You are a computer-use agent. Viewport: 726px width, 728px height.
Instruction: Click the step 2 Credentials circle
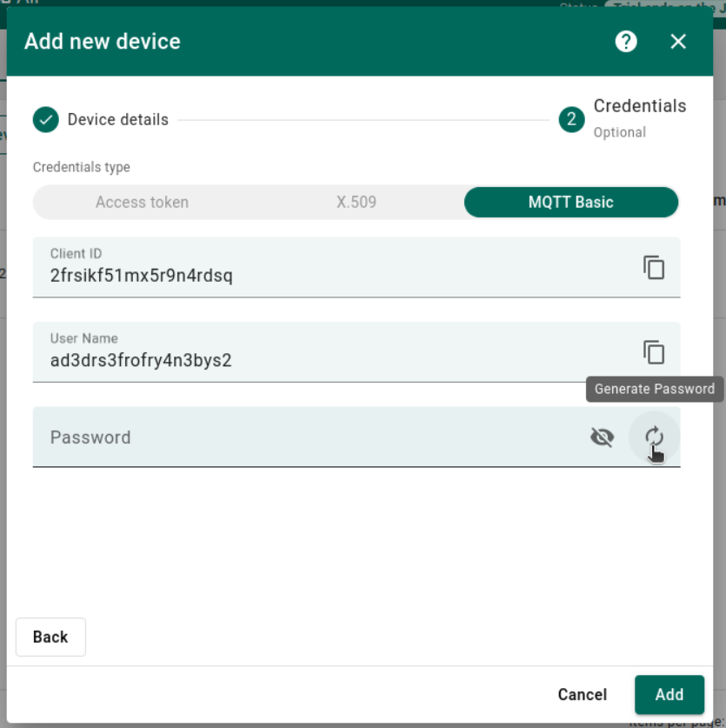click(x=571, y=120)
